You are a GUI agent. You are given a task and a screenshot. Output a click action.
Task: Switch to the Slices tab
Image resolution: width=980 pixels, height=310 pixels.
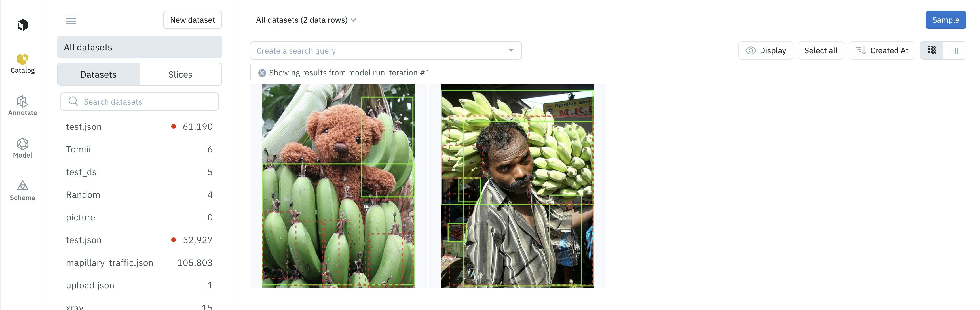tap(180, 75)
